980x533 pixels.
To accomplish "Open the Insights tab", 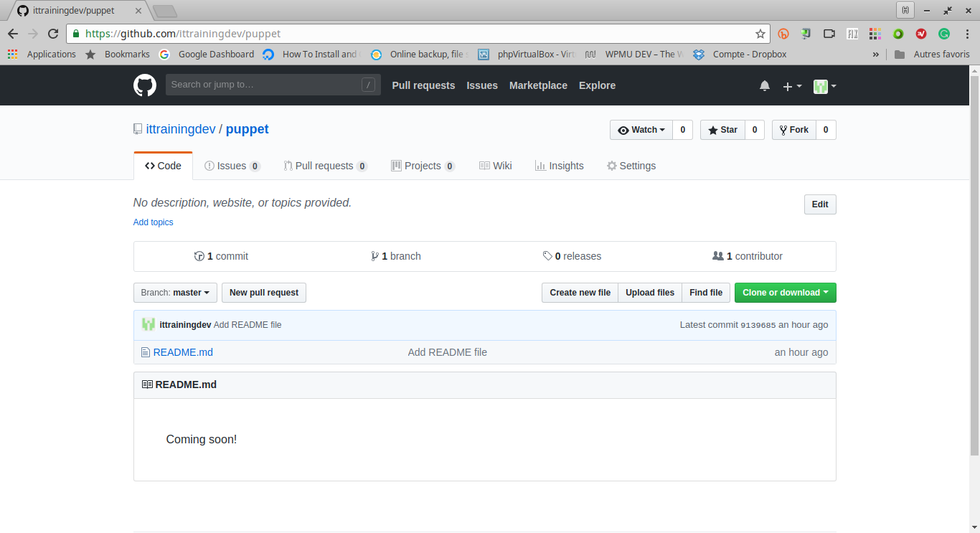I will pyautogui.click(x=560, y=166).
